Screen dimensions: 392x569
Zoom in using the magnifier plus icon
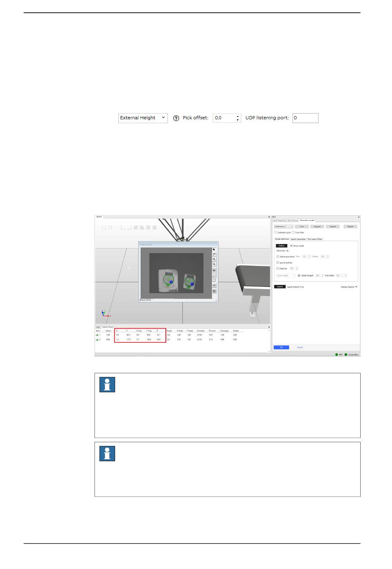pos(214,259)
